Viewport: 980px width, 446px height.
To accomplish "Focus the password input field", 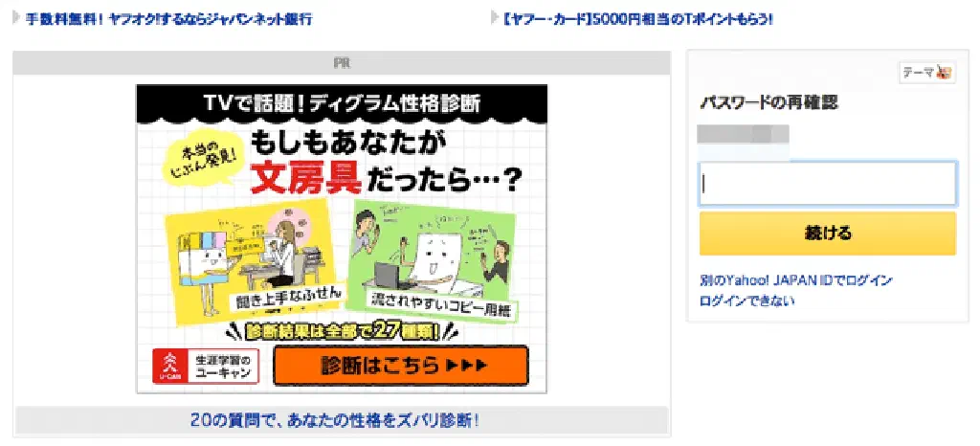I will [x=828, y=184].
